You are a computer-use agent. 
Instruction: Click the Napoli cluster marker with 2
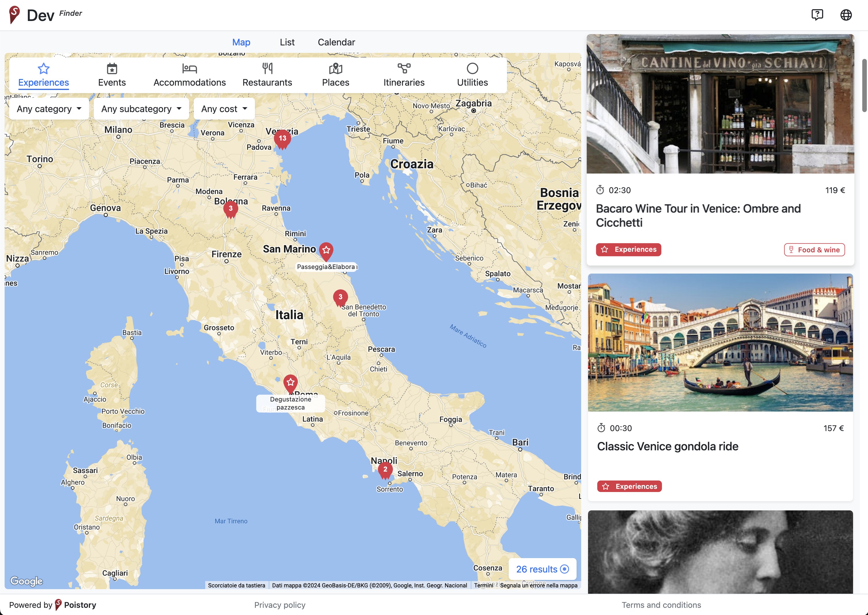tap(385, 470)
